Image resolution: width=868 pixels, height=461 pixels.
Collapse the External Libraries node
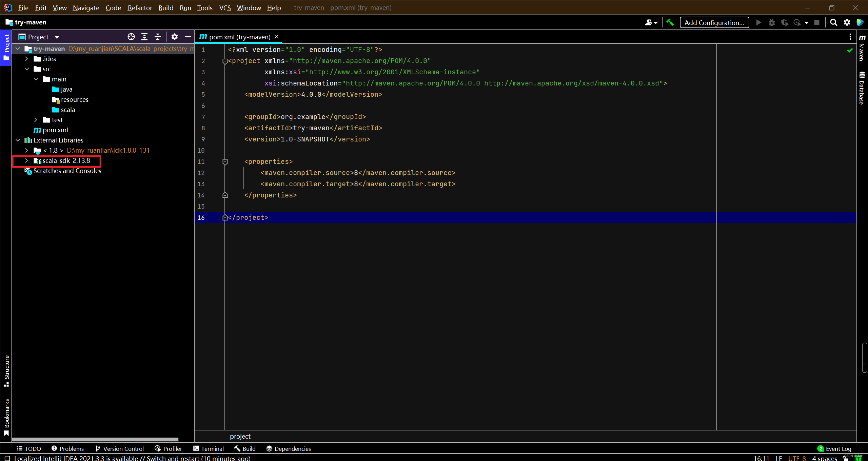18,140
